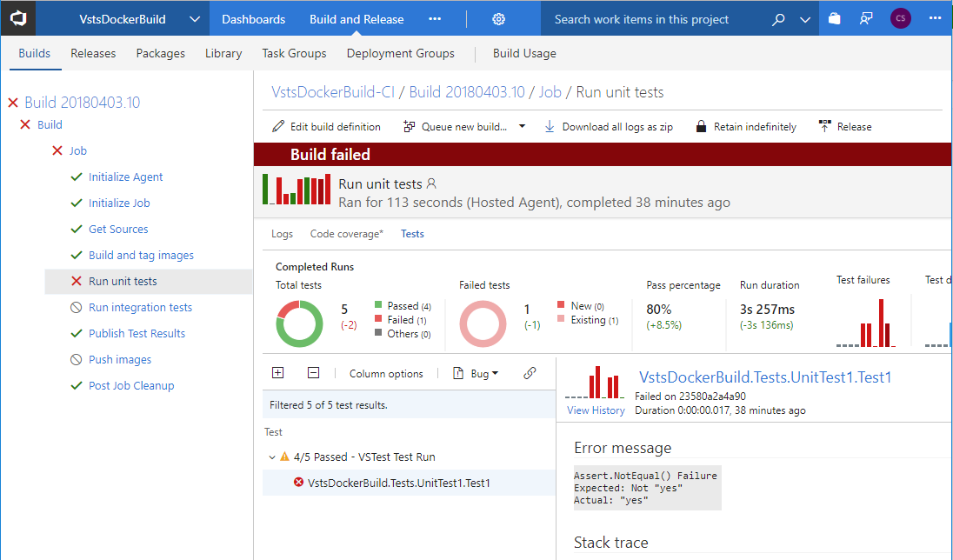Open the VstsDockerBuild project dropdown
953x560 pixels.
point(195,19)
